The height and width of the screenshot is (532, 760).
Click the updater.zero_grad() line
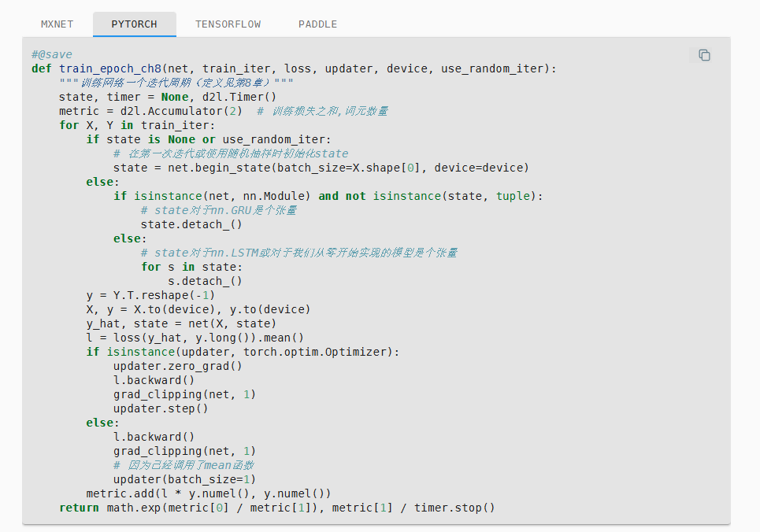(x=177, y=366)
